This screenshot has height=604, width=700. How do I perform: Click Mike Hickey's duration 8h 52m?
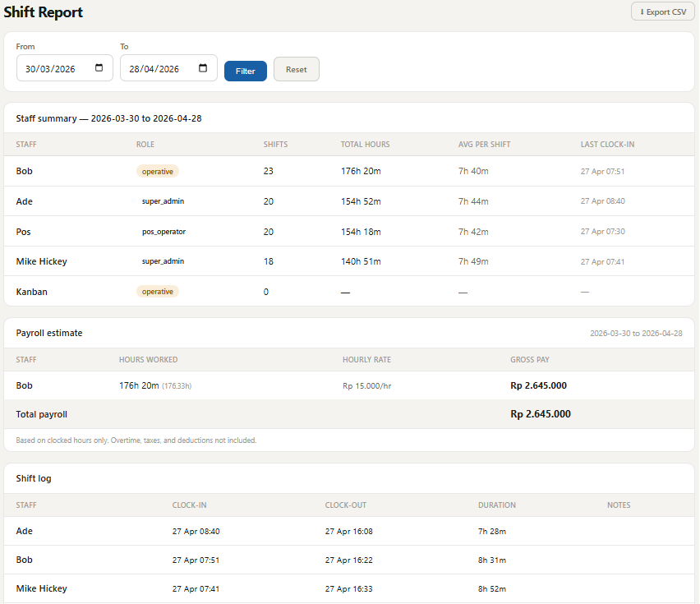[492, 589]
